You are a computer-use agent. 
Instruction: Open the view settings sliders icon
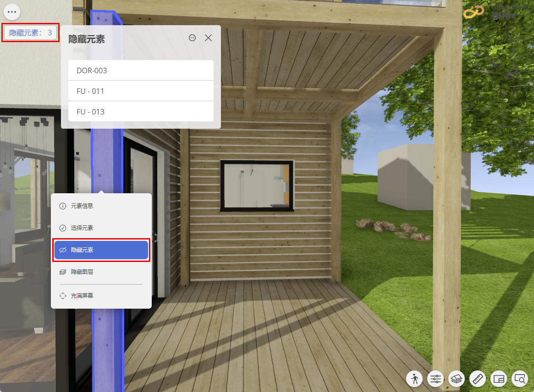[x=435, y=379]
